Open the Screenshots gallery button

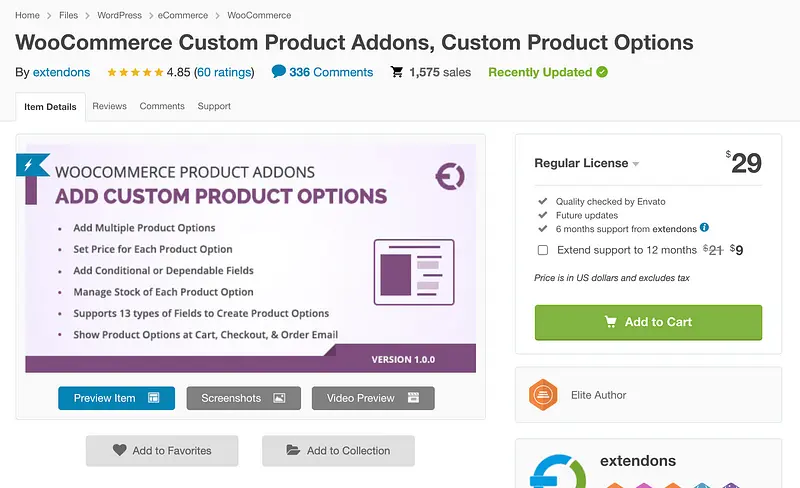tap(243, 398)
